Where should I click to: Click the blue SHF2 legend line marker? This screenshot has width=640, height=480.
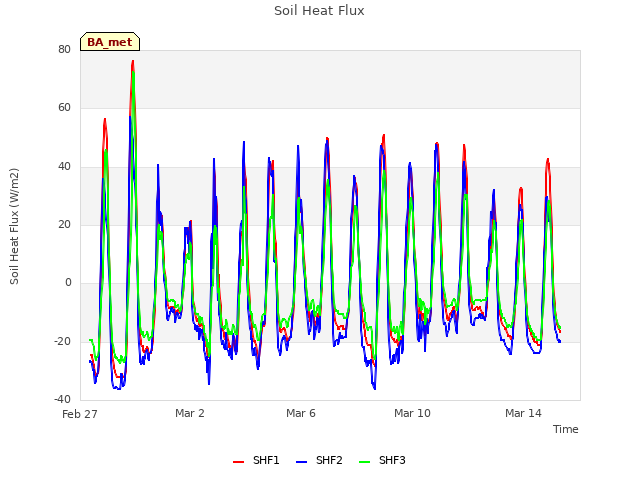[x=301, y=462]
